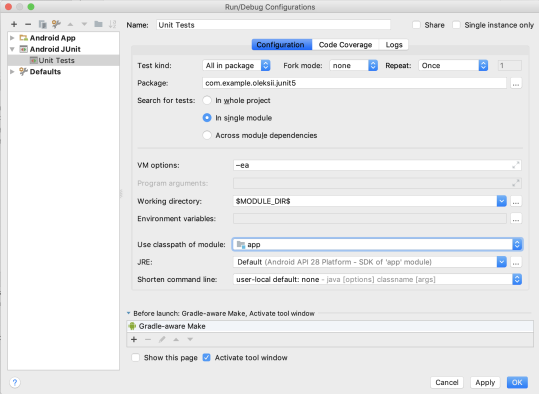Toggle Activate tool window checkbox
Viewport: 540px width, 394px height.
click(207, 357)
